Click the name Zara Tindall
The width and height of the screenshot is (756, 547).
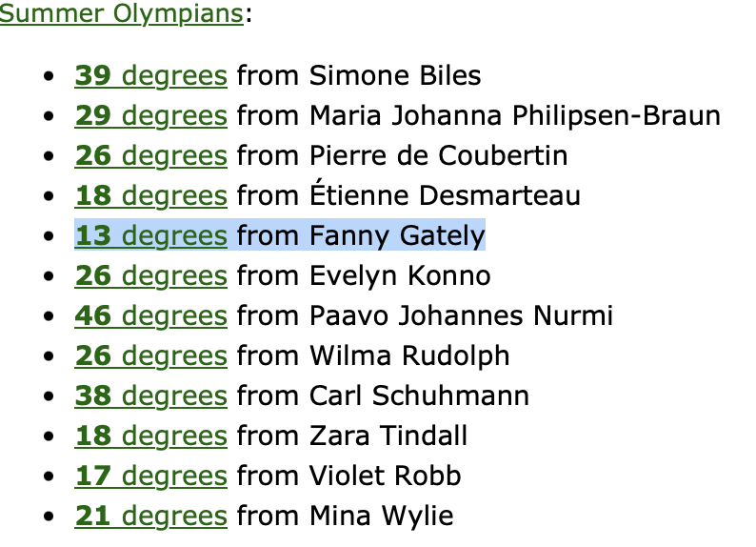coord(388,436)
